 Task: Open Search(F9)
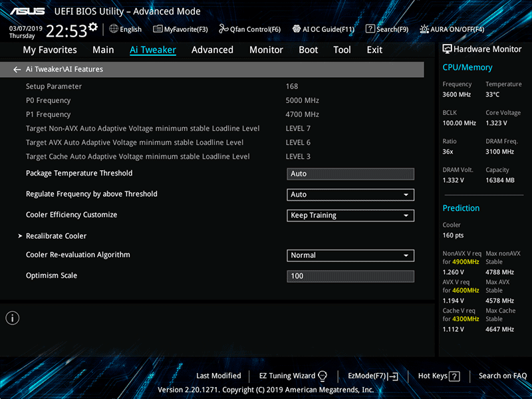(387, 29)
